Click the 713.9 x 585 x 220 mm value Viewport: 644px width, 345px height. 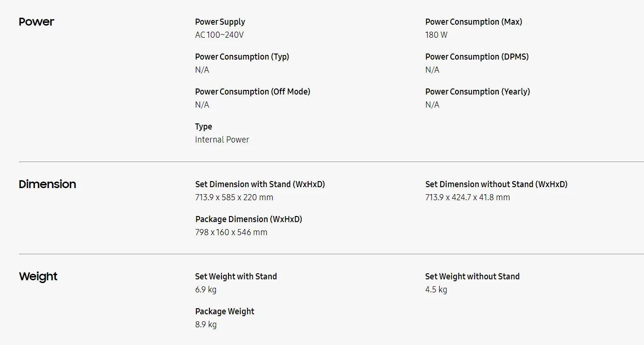click(234, 197)
